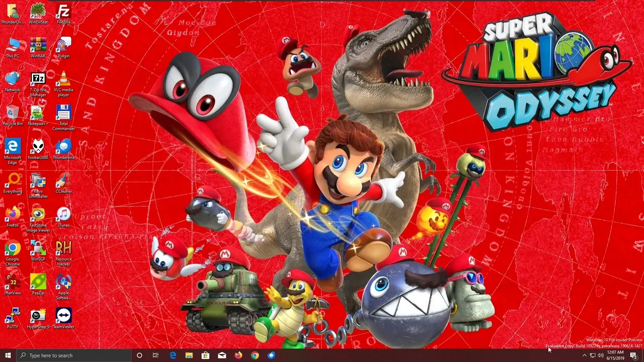Select the PeaZip desktop shortcut

tap(38, 285)
